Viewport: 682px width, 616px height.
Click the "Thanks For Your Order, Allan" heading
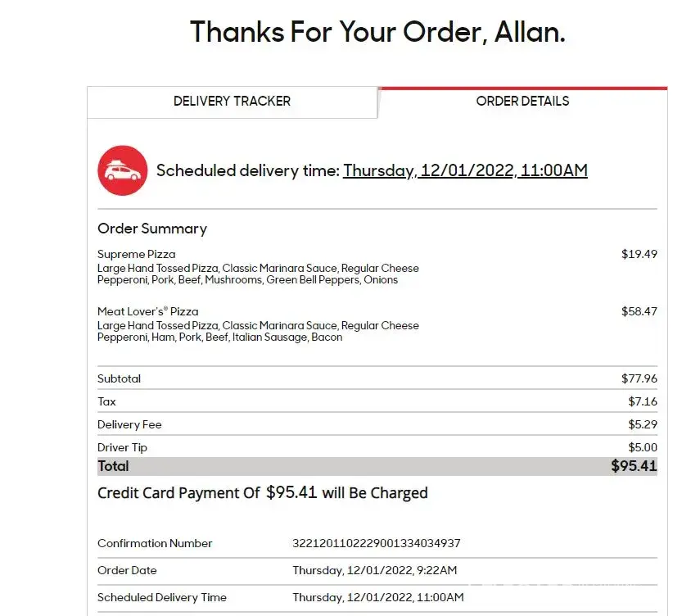pyautogui.click(x=377, y=32)
